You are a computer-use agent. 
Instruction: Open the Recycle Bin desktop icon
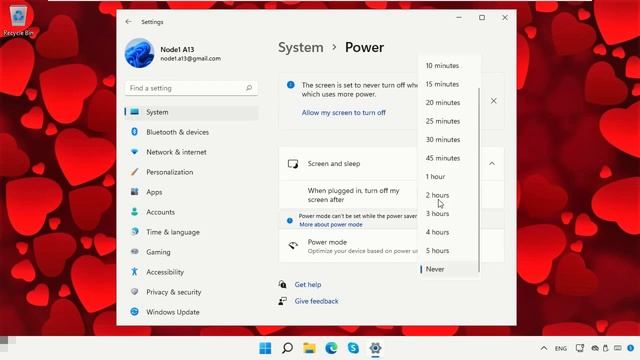(x=18, y=20)
